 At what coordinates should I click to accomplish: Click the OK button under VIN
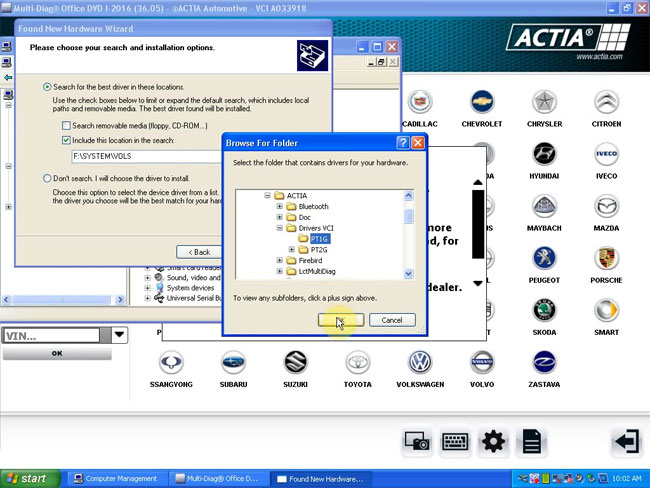point(57,353)
